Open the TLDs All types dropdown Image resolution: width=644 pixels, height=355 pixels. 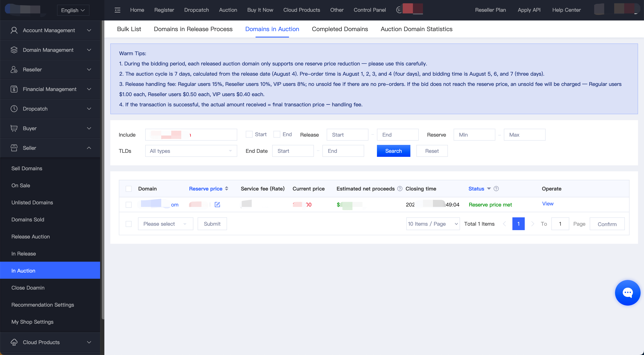[191, 151]
